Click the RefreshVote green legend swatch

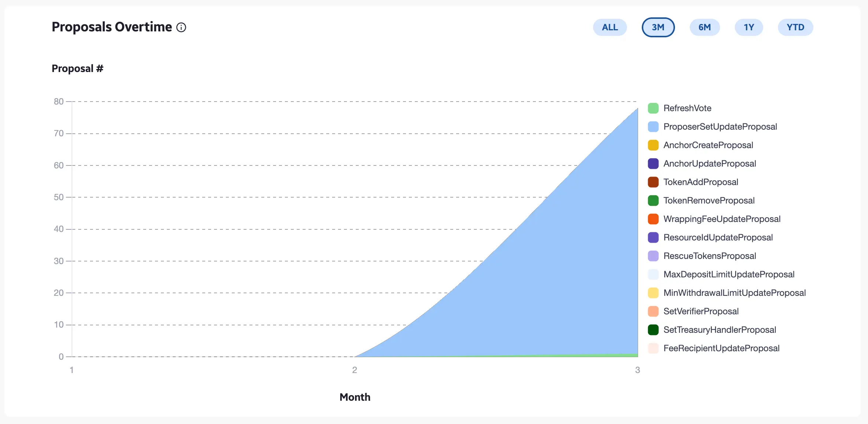click(653, 108)
